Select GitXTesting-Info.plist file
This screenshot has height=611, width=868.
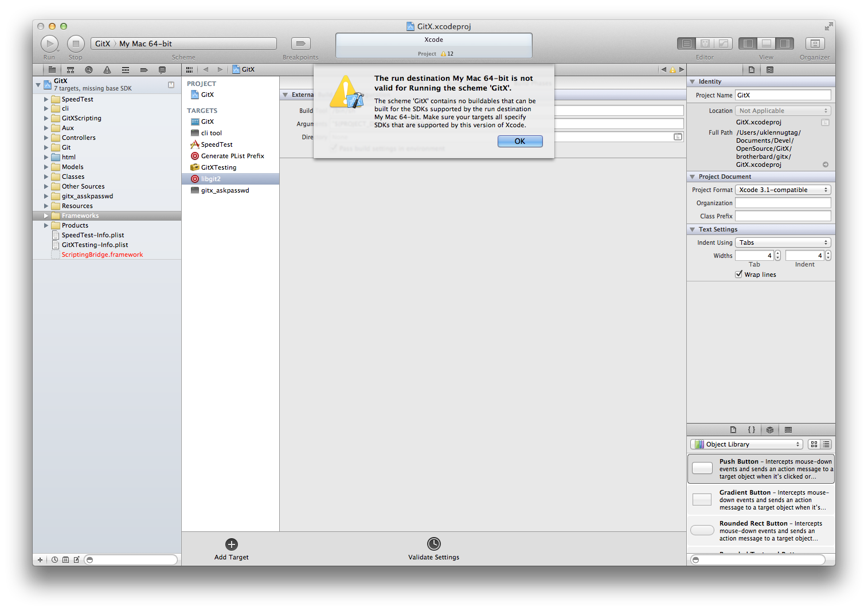[95, 245]
